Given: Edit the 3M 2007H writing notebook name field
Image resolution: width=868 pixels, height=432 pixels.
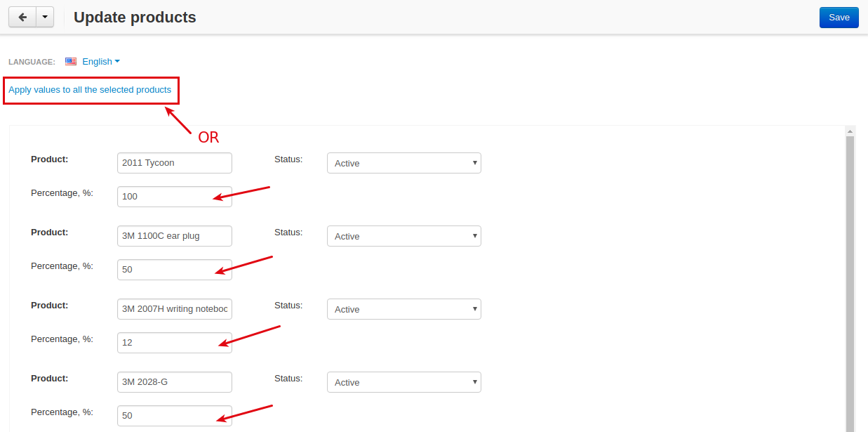Looking at the screenshot, I should [x=175, y=309].
